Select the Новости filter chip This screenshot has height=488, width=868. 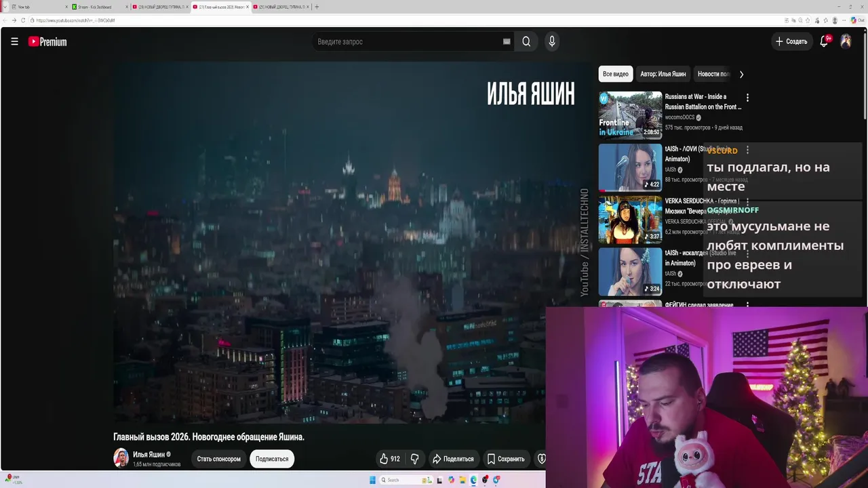click(x=713, y=74)
